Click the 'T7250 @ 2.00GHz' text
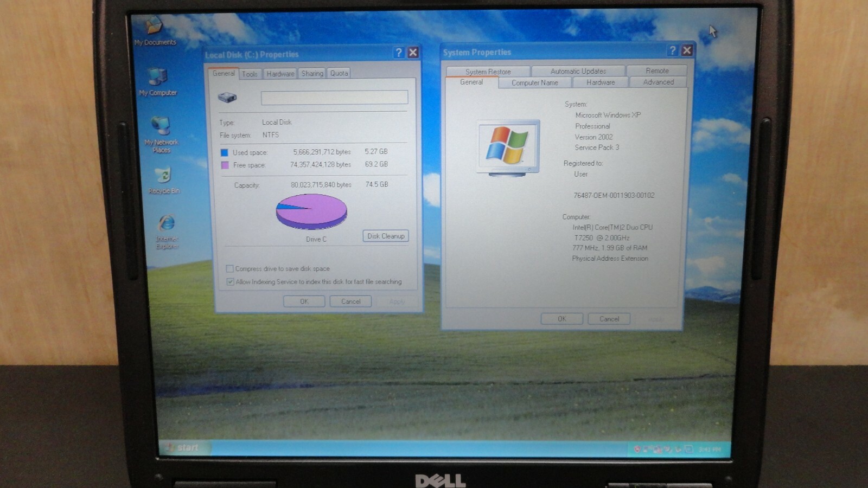The height and width of the screenshot is (488, 868). point(602,237)
